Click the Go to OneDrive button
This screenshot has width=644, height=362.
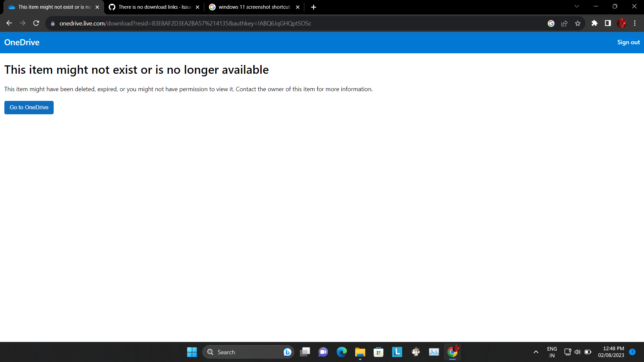coord(29,107)
